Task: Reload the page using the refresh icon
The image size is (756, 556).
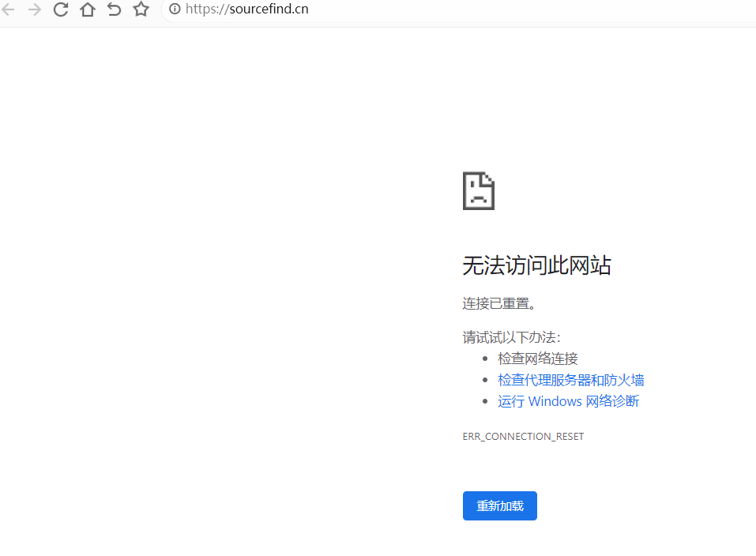Action: pos(61,9)
